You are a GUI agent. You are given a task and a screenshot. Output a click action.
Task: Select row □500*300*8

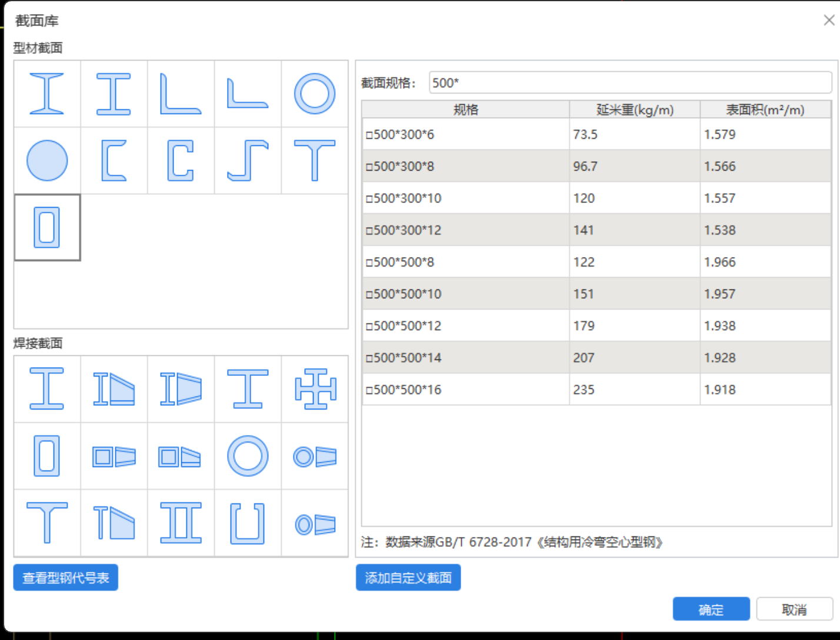(596, 166)
